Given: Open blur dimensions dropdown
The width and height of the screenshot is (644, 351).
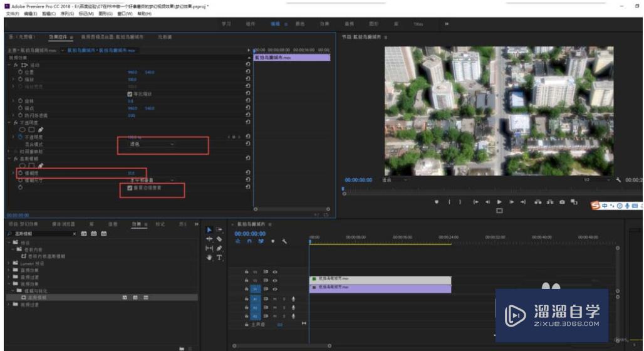Looking at the screenshot, I should [152, 180].
